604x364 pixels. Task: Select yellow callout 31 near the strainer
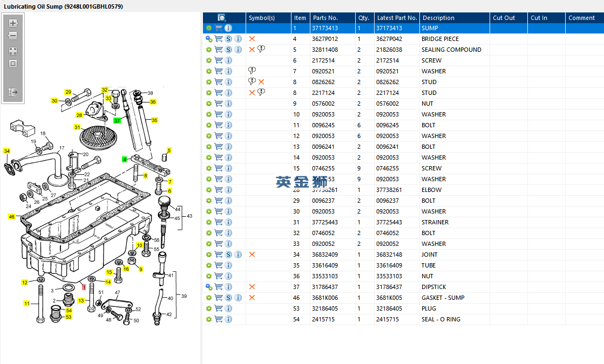click(x=77, y=127)
